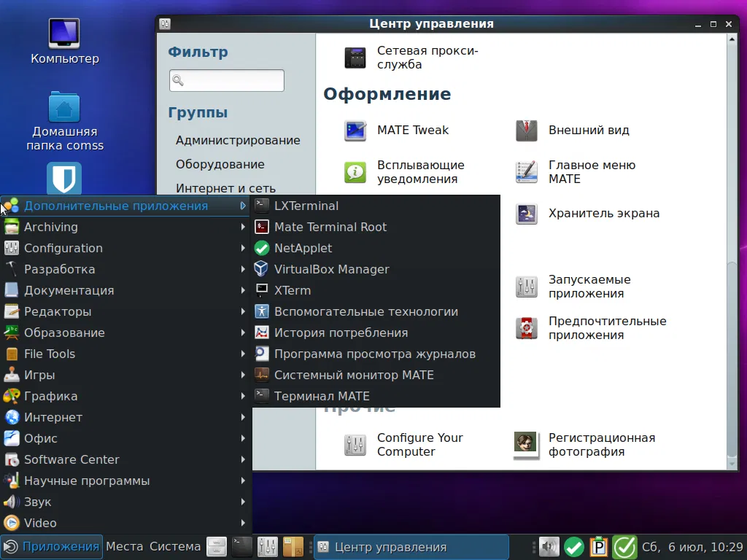
Task: Open Вспомогательные технологии accessibility icon
Action: tap(262, 311)
